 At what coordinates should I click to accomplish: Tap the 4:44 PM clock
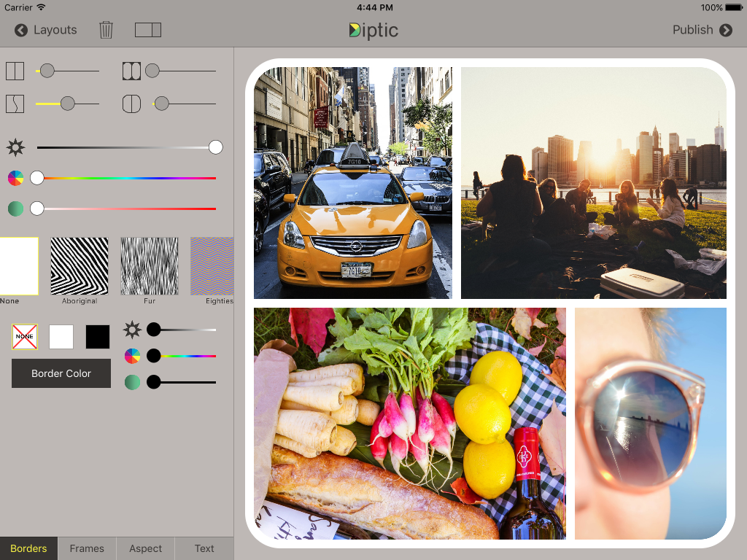tap(374, 7)
